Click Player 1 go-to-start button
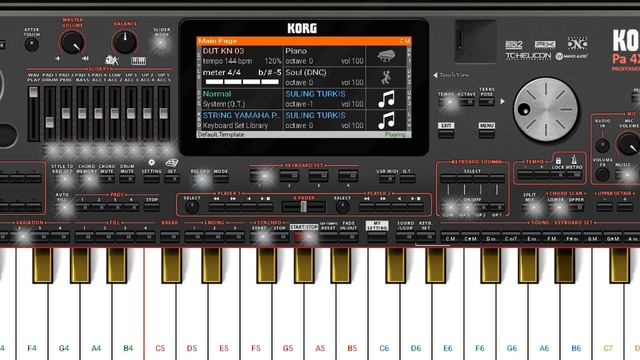 (x=249, y=207)
